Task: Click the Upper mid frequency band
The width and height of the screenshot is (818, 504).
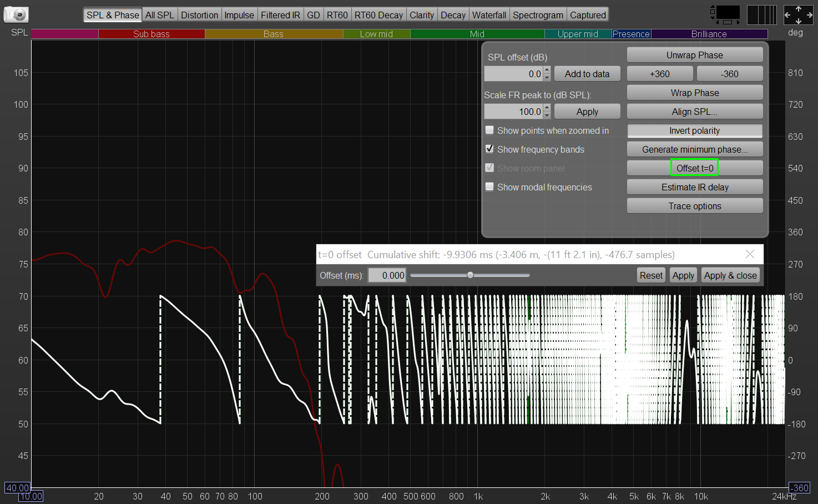Action: pos(578,34)
